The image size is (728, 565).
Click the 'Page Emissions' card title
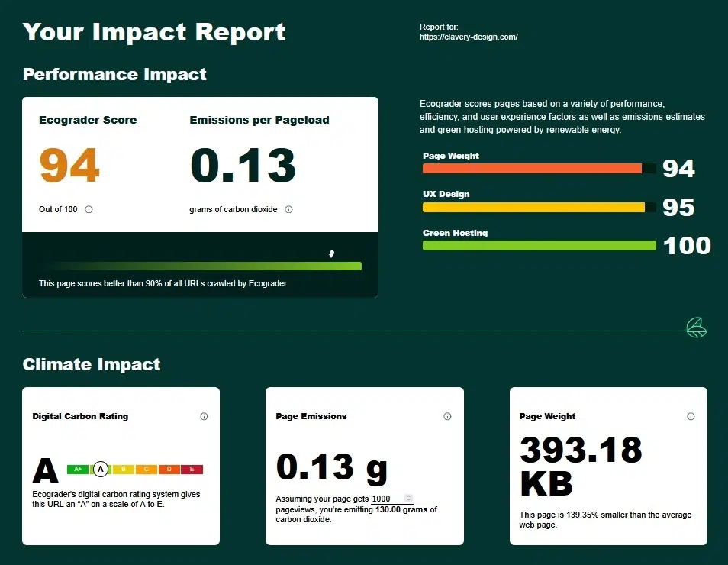[x=311, y=416]
